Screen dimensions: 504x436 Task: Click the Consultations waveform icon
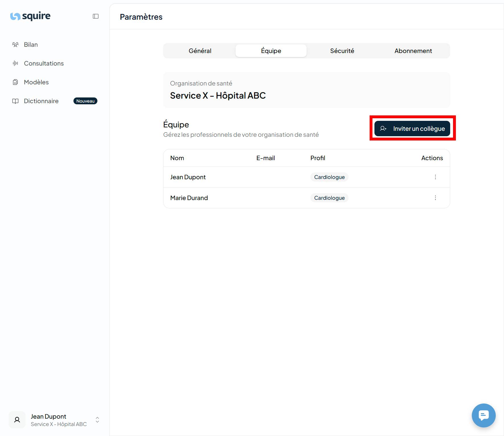click(15, 63)
